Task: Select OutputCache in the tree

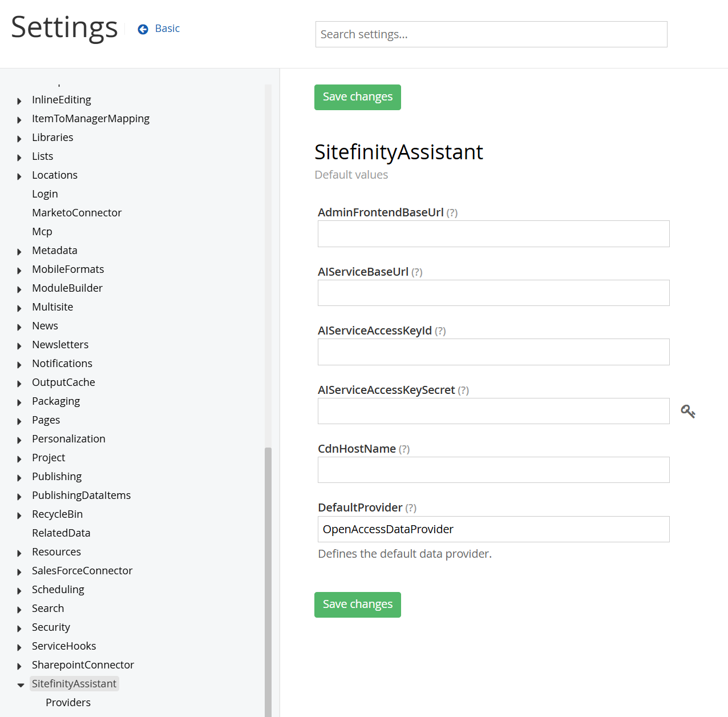Action: tap(63, 382)
